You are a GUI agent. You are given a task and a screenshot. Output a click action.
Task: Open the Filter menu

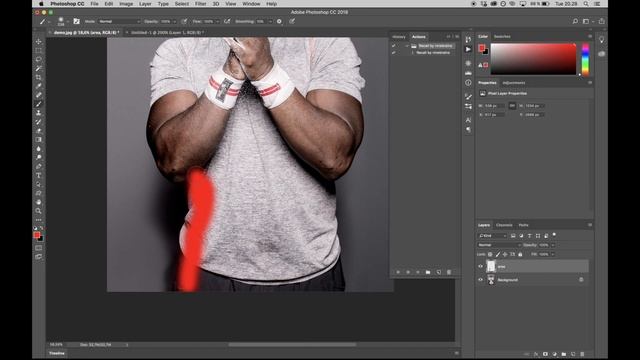pyautogui.click(x=200, y=4)
